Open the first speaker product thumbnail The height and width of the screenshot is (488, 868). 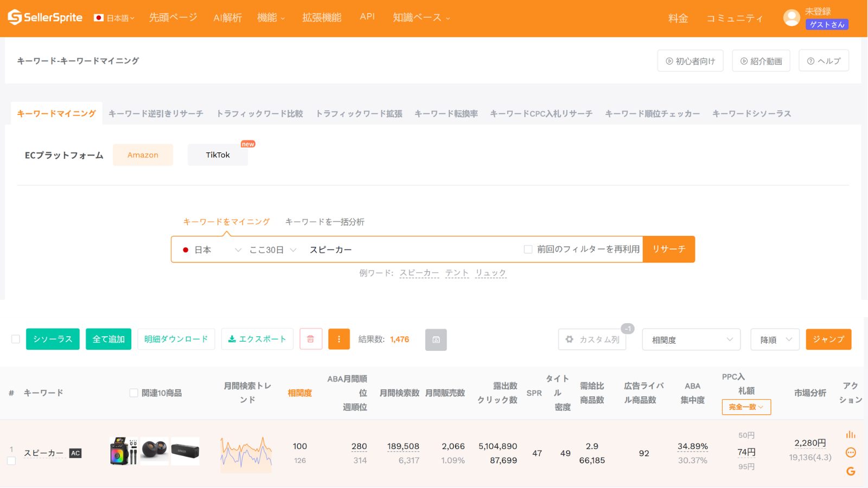click(124, 451)
